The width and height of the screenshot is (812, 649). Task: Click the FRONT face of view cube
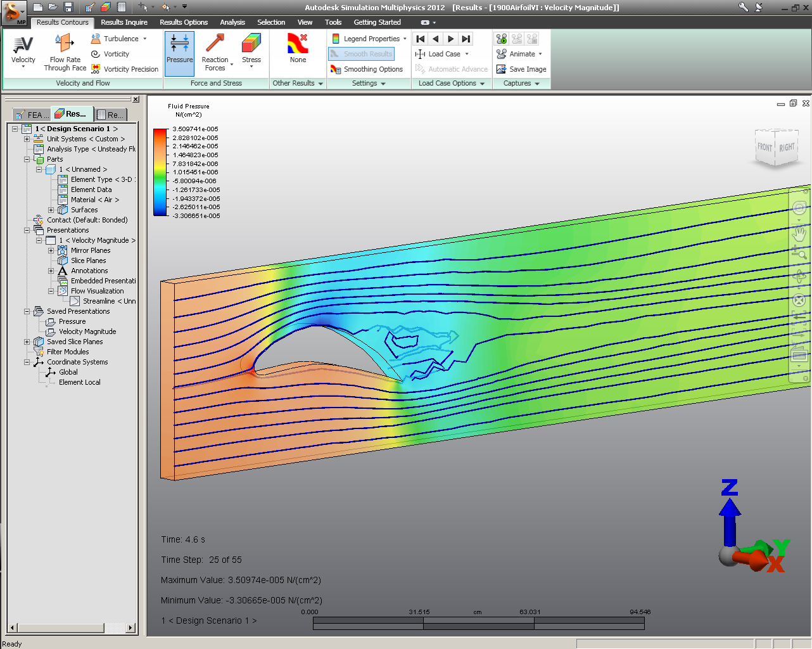tap(764, 147)
